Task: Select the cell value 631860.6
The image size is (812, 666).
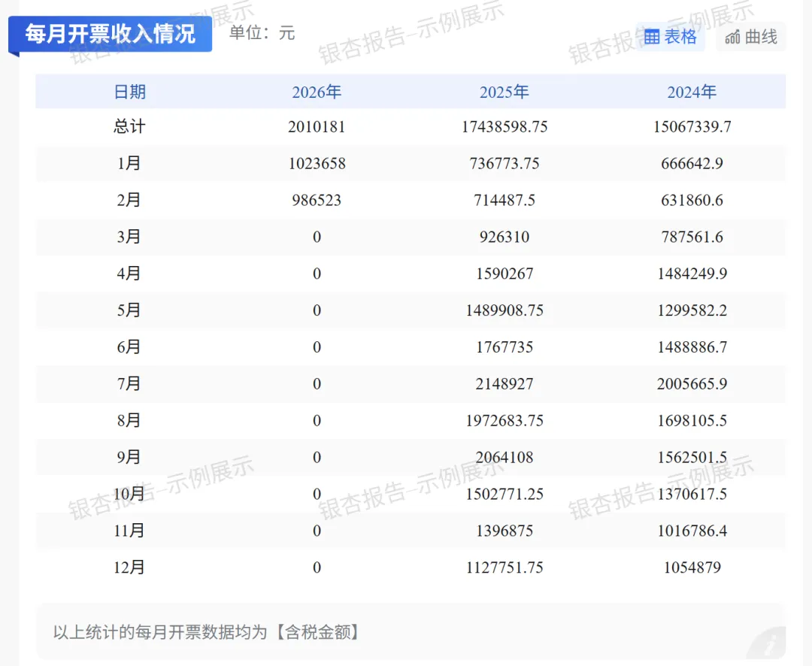Action: [x=692, y=201]
